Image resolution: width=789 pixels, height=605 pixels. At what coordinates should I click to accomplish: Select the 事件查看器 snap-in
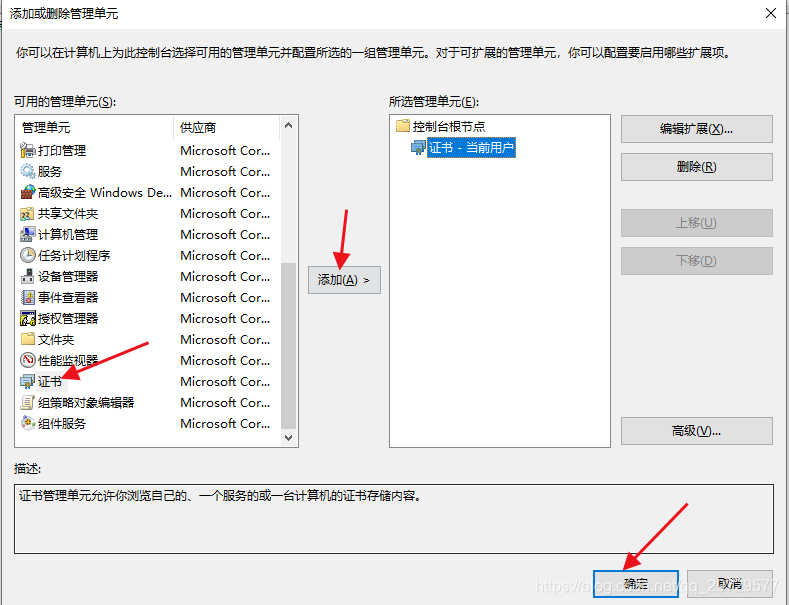(x=147, y=297)
